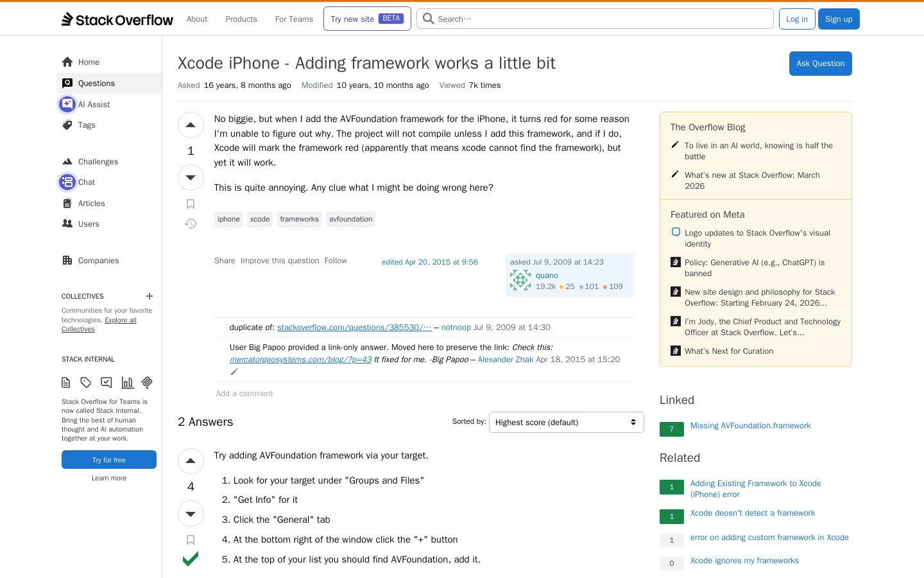Select the xcode tag
This screenshot has width=924, height=578.
[260, 219]
